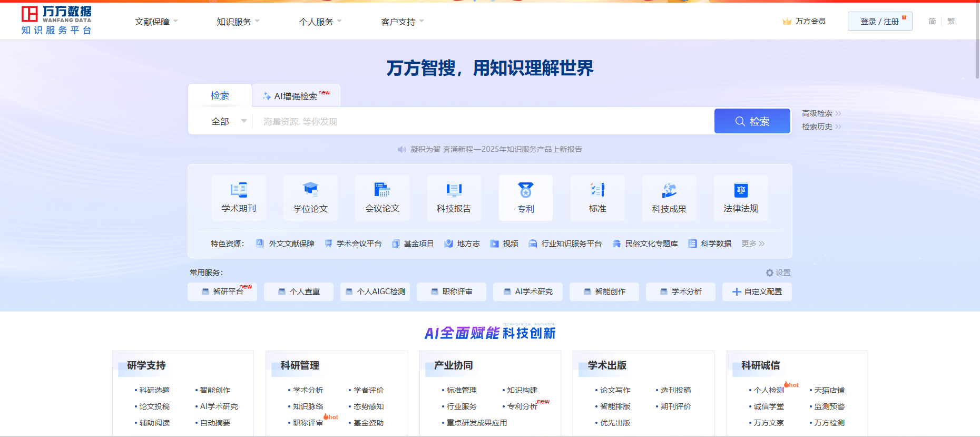980x437 pixels.
Task: Expand the 客户支持 menu
Action: [x=403, y=22]
